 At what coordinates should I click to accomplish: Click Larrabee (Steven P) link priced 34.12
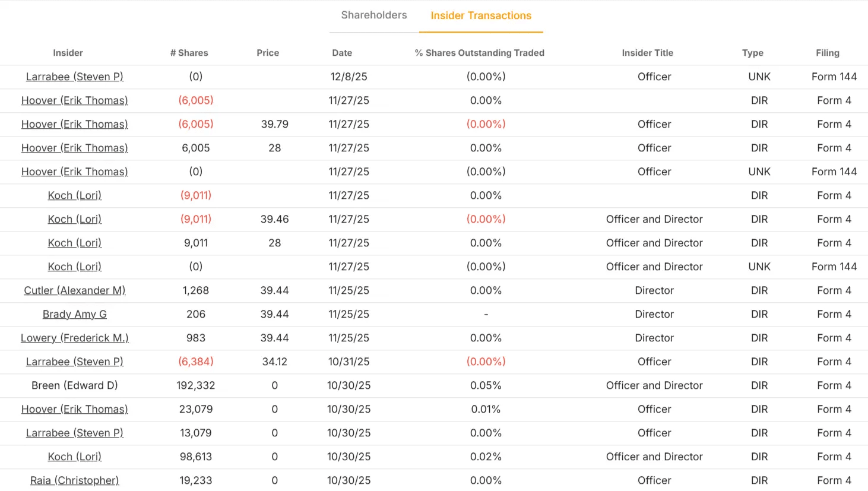coord(75,362)
